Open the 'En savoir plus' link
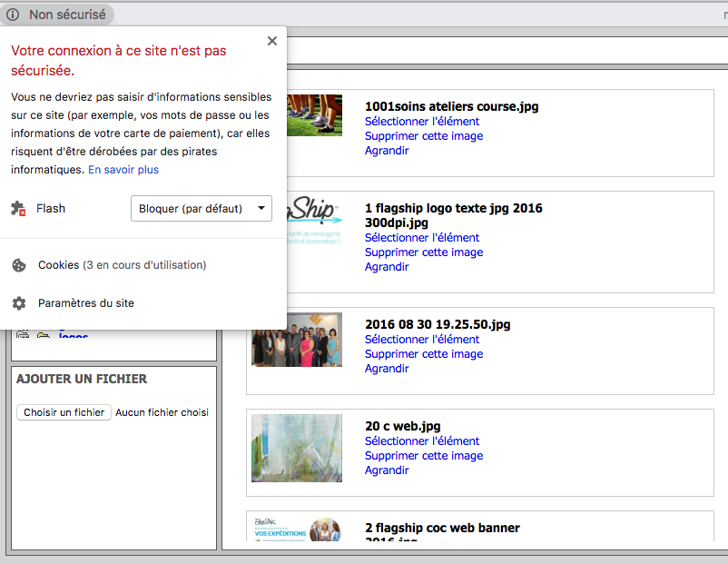Image resolution: width=728 pixels, height=564 pixels. [123, 170]
